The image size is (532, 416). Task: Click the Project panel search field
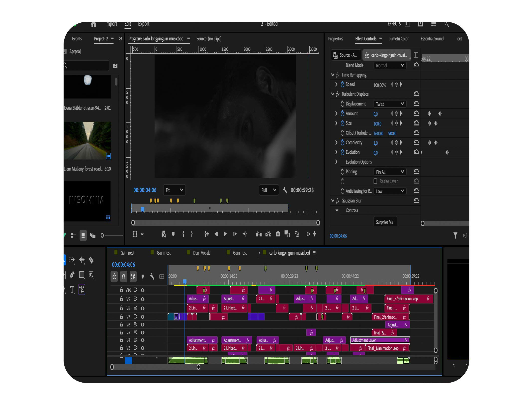point(86,66)
